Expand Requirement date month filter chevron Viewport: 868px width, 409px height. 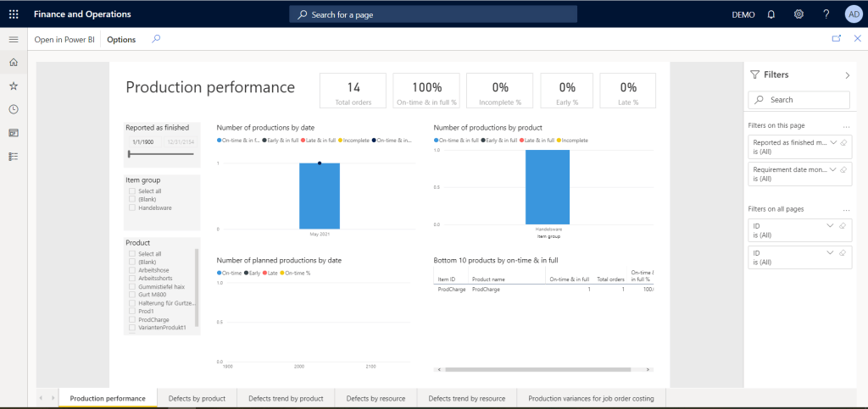pyautogui.click(x=832, y=169)
